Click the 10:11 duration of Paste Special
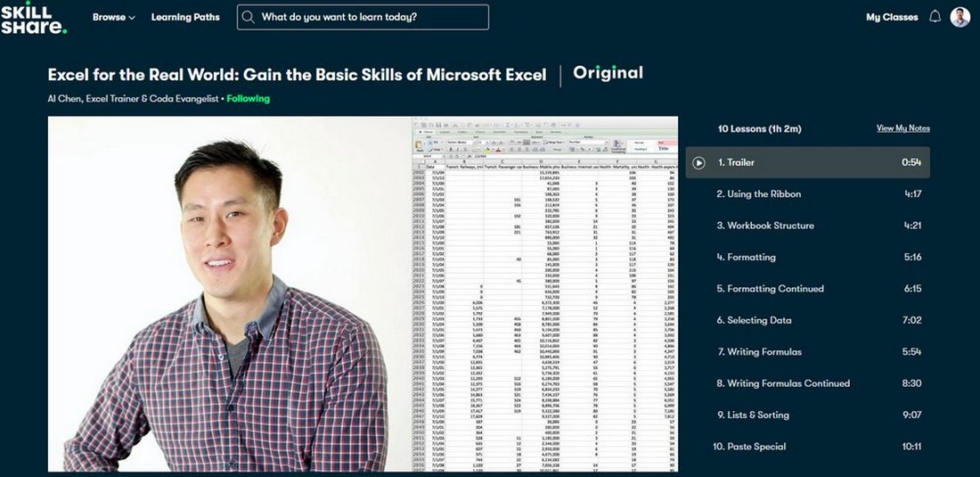Viewport: 980px width, 477px height. 911,447
